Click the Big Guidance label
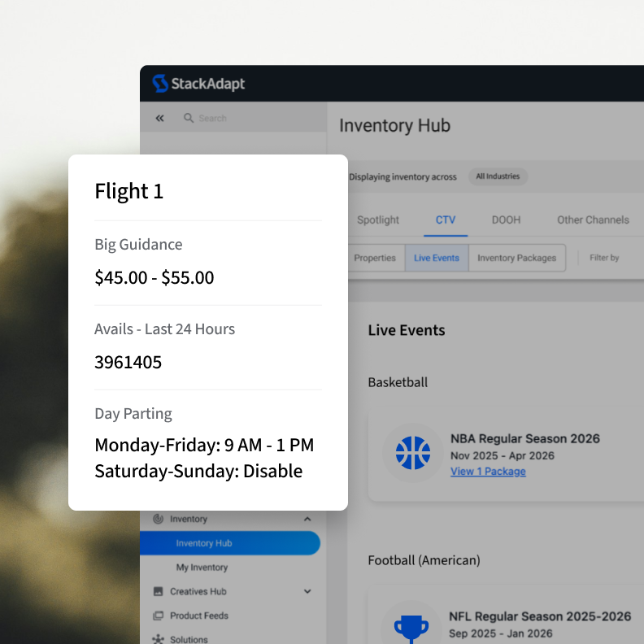Viewport: 644px width, 644px height. tap(138, 245)
